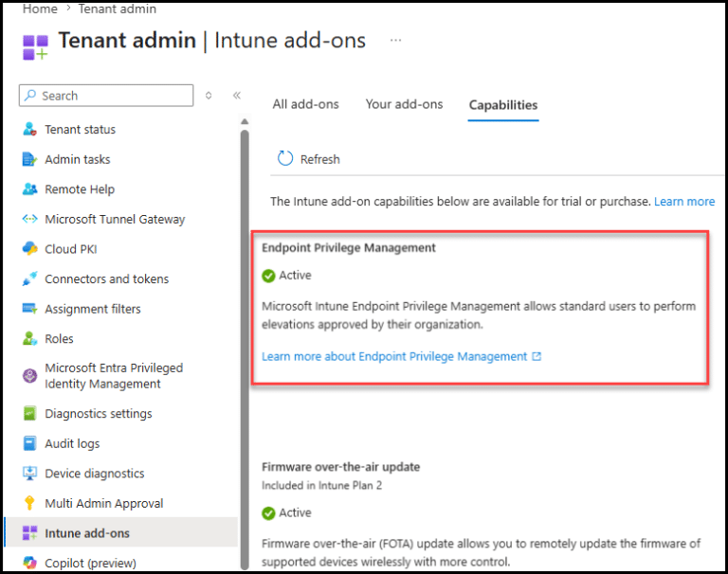728x574 pixels.
Task: Click the Endpoint Privilege Management heading
Action: point(349,248)
